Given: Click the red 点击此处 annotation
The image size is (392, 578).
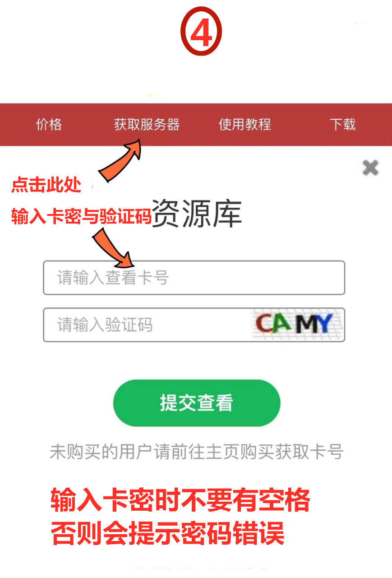Looking at the screenshot, I should coord(46,185).
